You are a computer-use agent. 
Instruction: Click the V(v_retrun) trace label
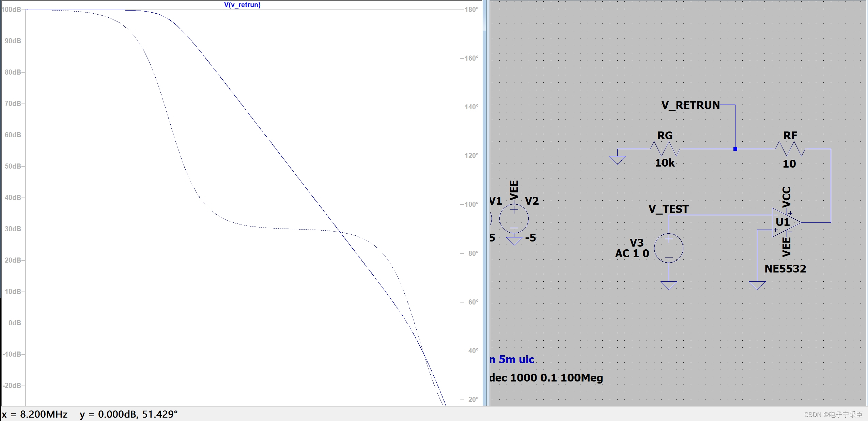(242, 5)
